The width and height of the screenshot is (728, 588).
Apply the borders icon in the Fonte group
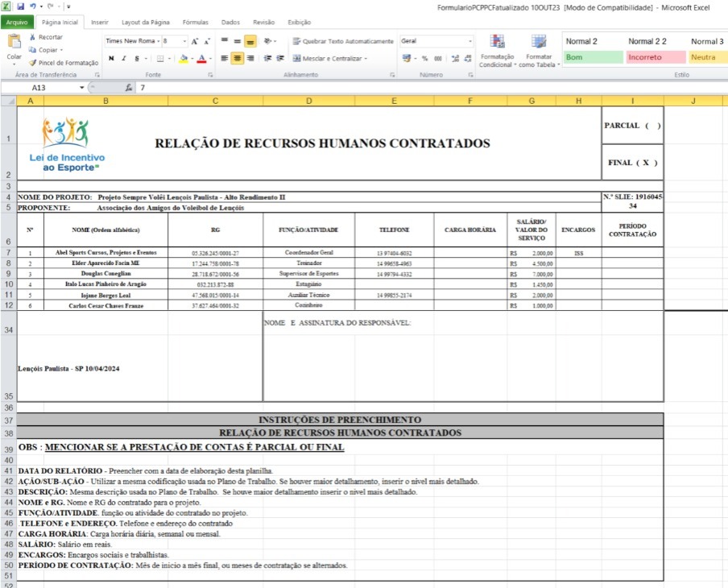pyautogui.click(x=160, y=59)
